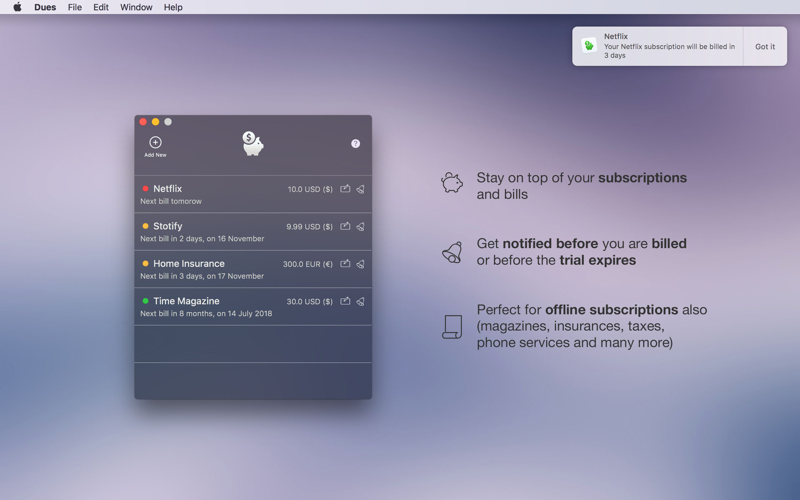
Task: Click the edit icon on the Netflix row
Action: pyautogui.click(x=345, y=189)
